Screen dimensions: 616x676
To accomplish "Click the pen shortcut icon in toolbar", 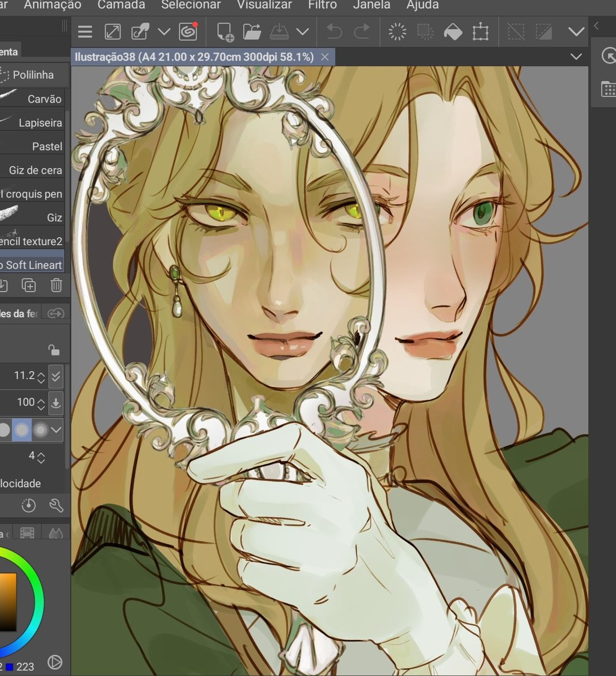I will click(x=140, y=32).
